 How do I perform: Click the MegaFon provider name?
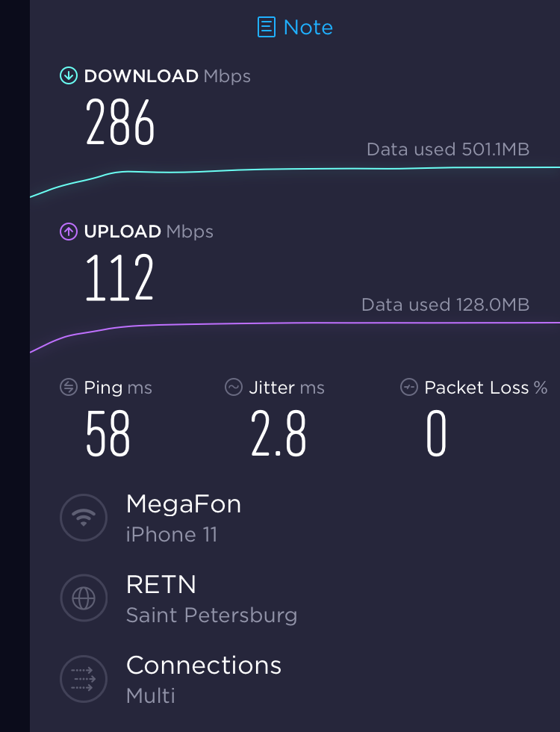pos(184,504)
